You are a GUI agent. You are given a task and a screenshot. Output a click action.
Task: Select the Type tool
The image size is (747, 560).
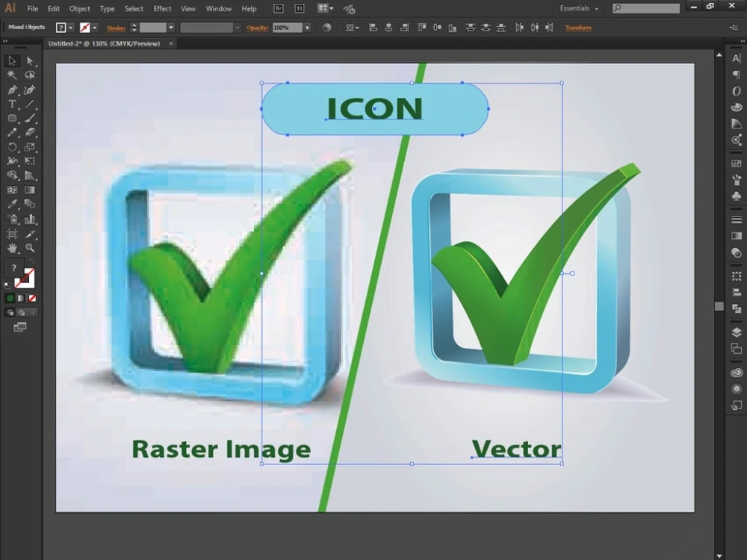12,105
